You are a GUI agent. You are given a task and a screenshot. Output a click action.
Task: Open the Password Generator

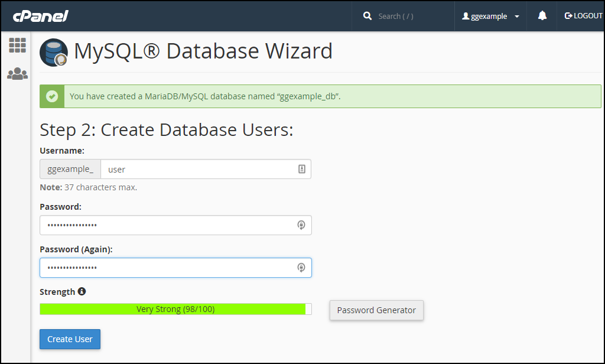376,310
